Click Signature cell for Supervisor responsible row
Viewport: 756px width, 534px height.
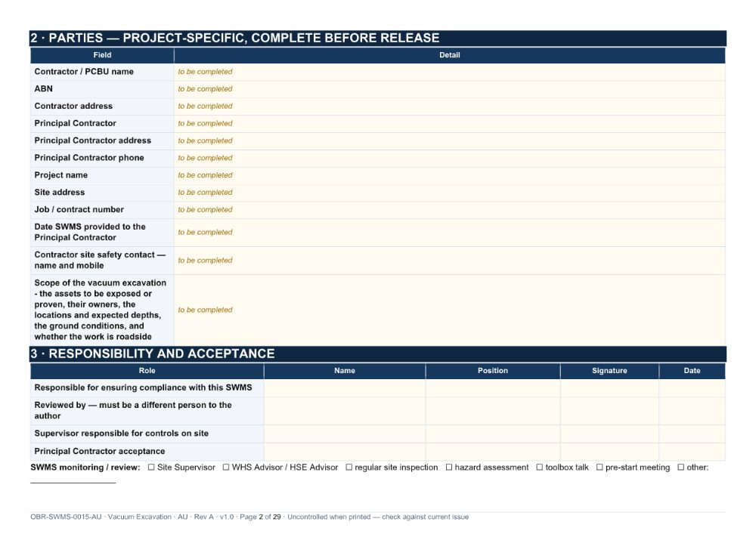click(609, 434)
